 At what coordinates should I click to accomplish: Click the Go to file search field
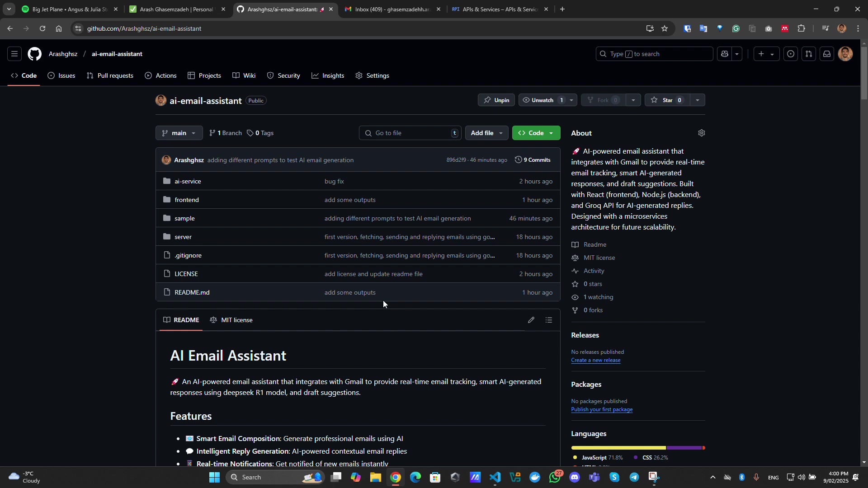click(x=410, y=133)
